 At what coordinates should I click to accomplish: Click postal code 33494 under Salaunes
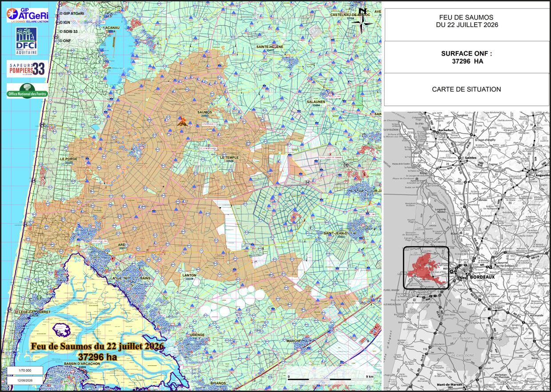316,105
